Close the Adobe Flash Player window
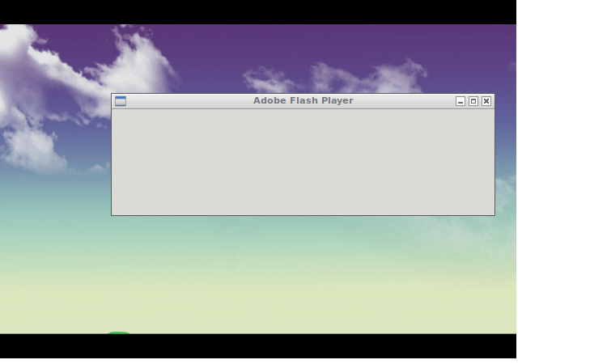Screen dimensions: 607x364 [486, 101]
